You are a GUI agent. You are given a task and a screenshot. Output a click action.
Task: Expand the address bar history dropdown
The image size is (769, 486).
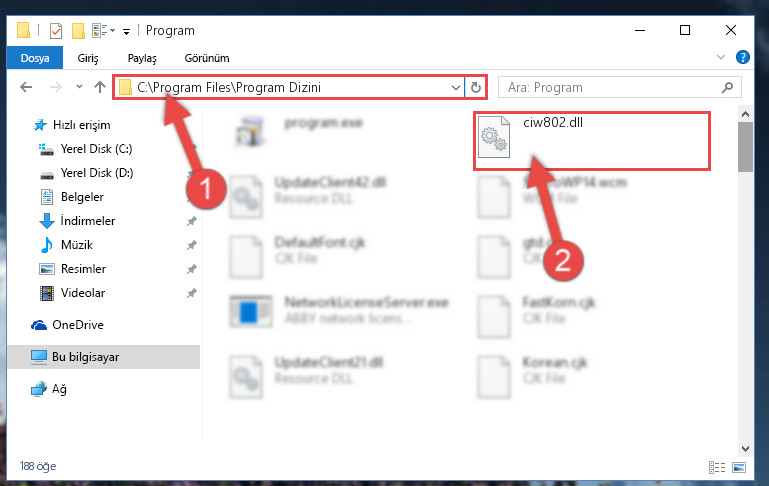(456, 87)
